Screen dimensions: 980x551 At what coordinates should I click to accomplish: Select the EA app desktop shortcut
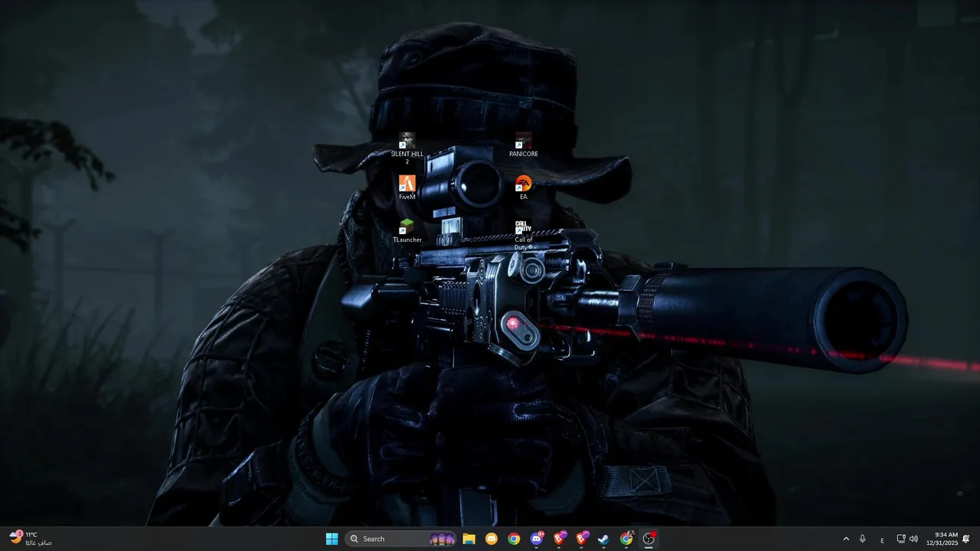[524, 188]
